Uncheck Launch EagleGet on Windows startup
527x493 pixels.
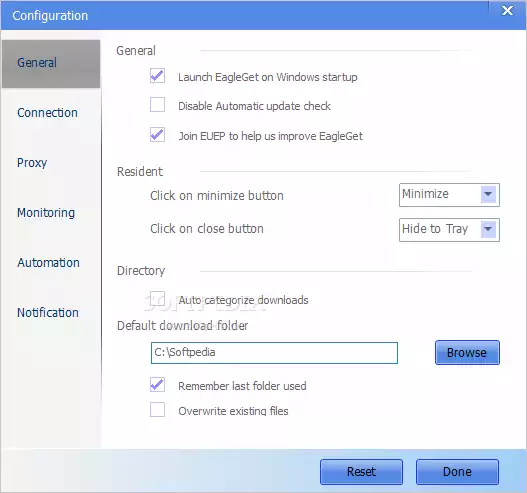pos(157,76)
